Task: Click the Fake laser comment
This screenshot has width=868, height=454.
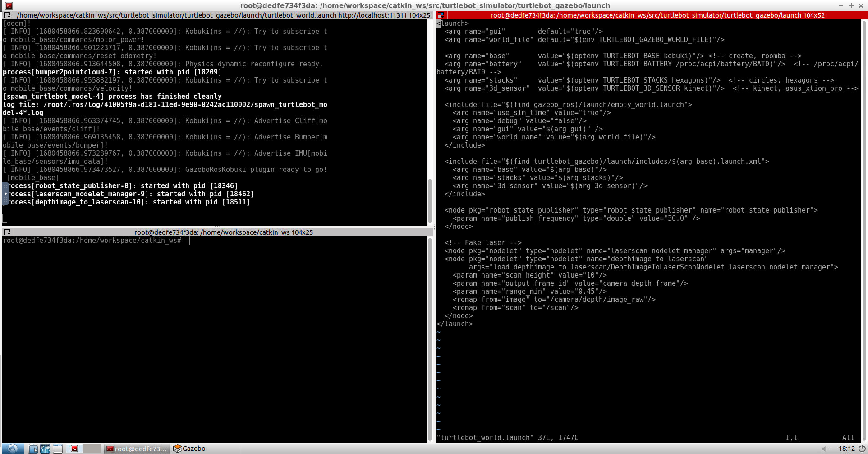Action: pyautogui.click(x=483, y=243)
